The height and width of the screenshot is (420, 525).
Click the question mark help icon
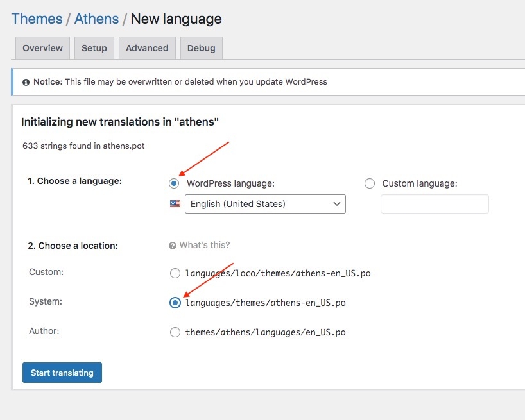pos(172,246)
